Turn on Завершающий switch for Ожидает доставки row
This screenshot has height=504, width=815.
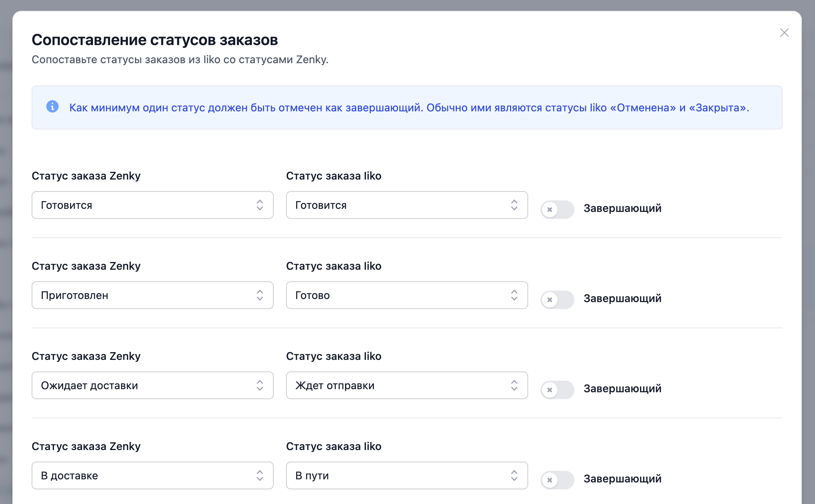coord(557,390)
